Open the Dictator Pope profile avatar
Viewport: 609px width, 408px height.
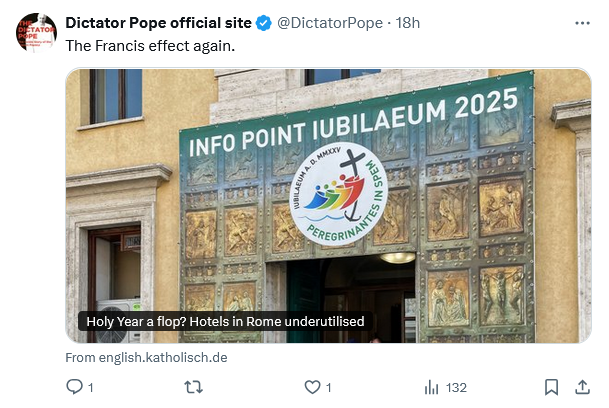click(x=36, y=32)
